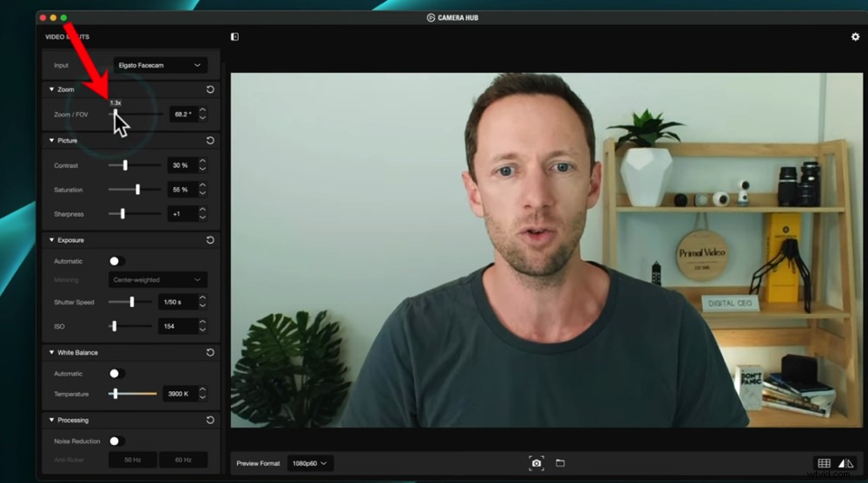Open the Preview Format 1080p60 dropdown

310,463
